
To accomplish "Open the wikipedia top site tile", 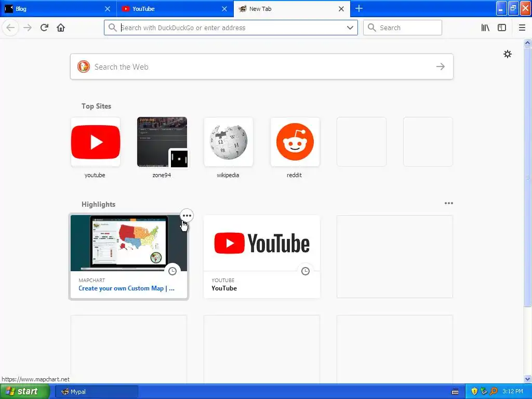I will [229, 142].
